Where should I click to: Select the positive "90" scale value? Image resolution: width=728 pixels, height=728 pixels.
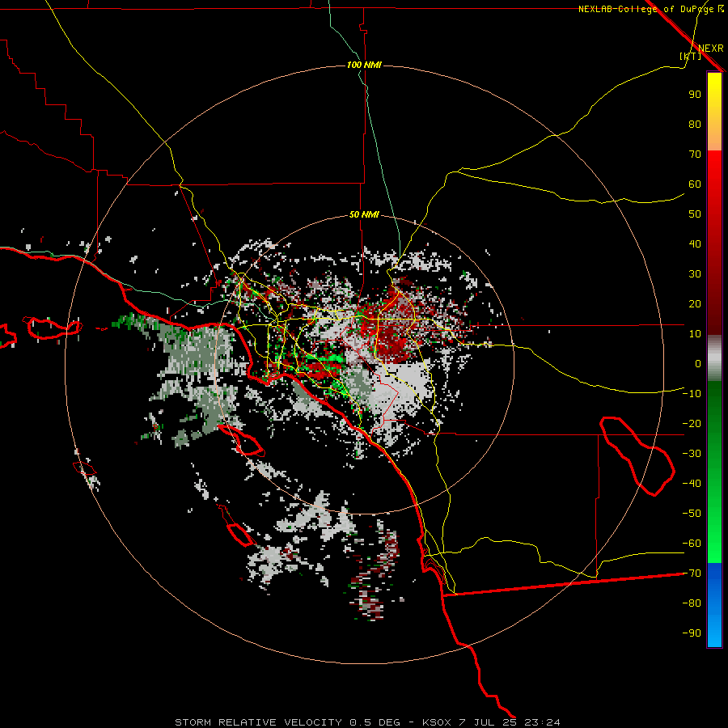(x=695, y=95)
